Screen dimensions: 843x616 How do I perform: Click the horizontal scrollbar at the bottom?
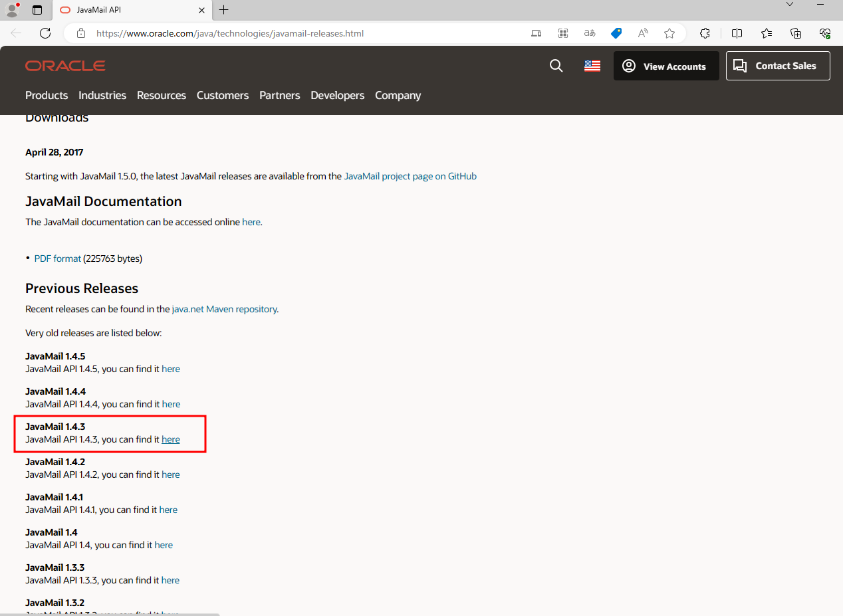(x=110, y=614)
